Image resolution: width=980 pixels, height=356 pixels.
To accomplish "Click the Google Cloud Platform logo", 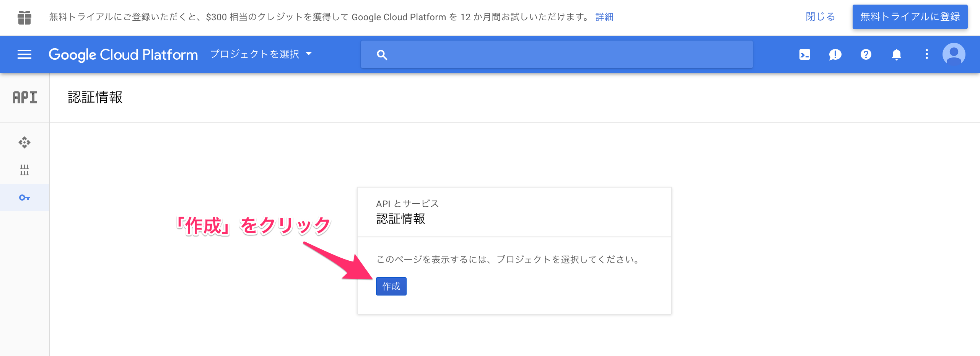I will 123,55.
